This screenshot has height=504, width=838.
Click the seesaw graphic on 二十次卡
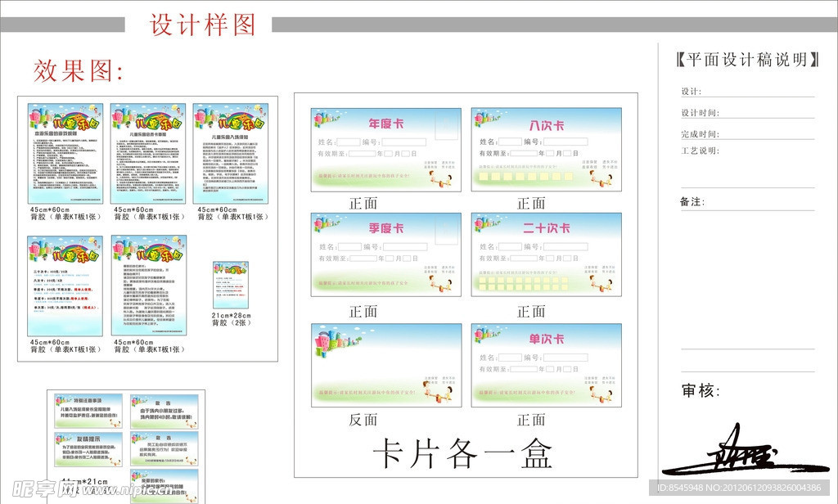(x=600, y=284)
